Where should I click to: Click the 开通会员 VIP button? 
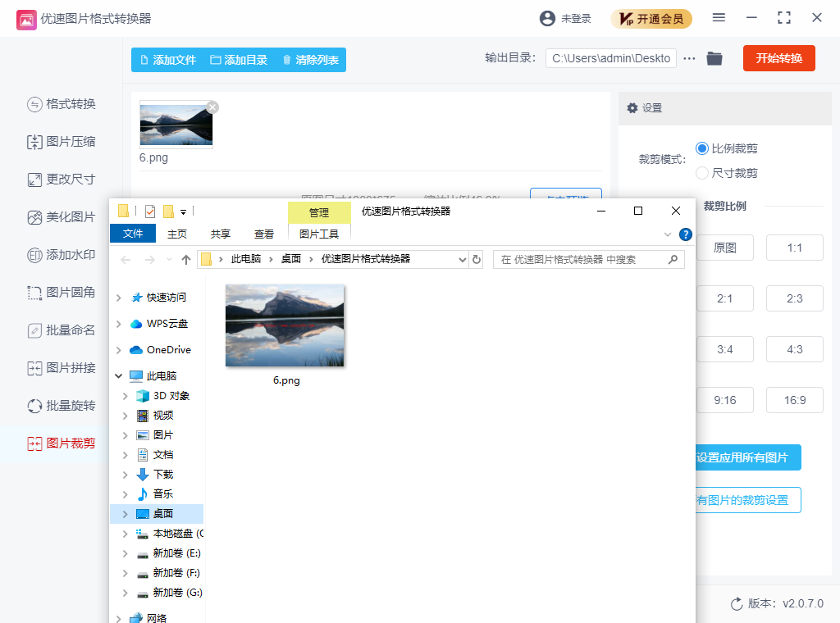point(651,19)
